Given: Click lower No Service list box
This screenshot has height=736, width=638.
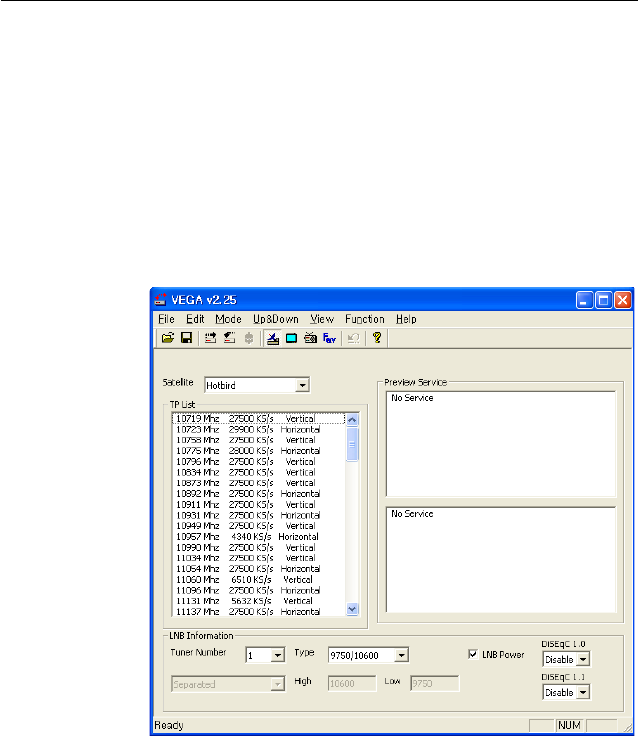Looking at the screenshot, I should point(501,560).
